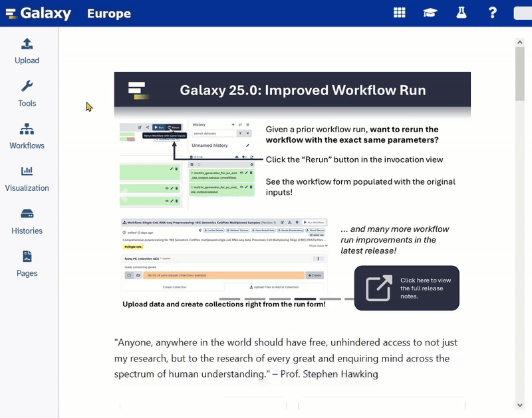Select the dark active carousel slide indicator
Image resolution: width=532 pixels, height=418 pixels.
point(305,299)
